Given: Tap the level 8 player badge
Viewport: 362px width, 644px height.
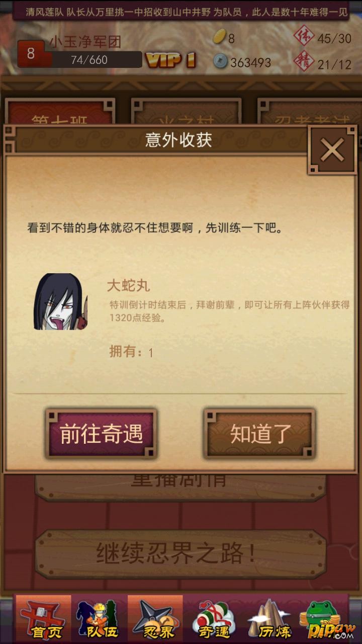Looking at the screenshot, I should tap(31, 54).
